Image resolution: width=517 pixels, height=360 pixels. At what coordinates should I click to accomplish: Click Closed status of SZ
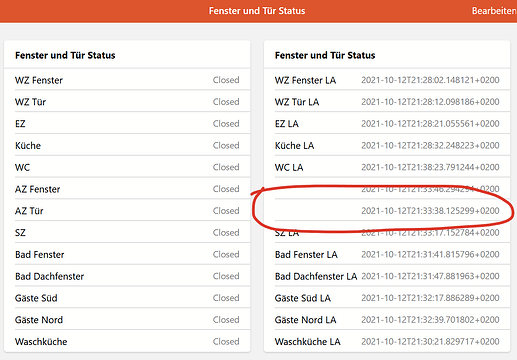pos(226,233)
